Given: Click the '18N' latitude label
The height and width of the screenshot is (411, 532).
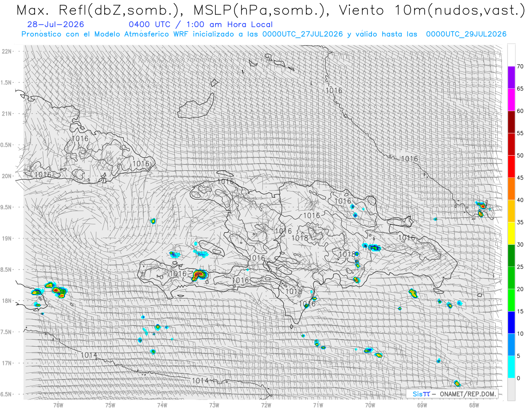Looking at the screenshot, I should coord(7,301).
